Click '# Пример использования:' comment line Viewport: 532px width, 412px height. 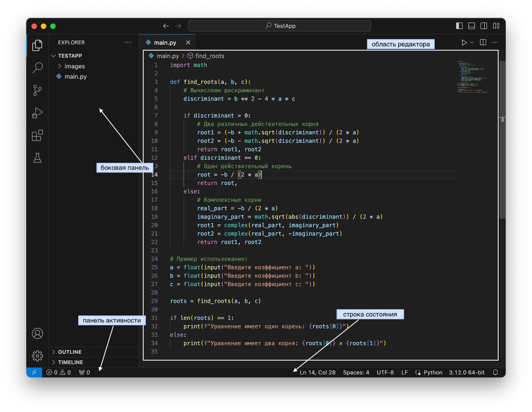click(x=208, y=259)
